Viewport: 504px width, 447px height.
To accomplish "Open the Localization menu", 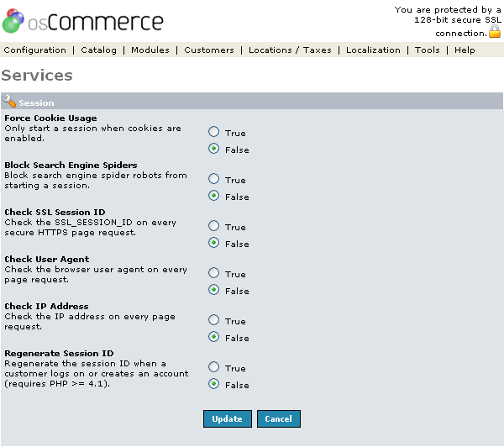I will [x=373, y=50].
